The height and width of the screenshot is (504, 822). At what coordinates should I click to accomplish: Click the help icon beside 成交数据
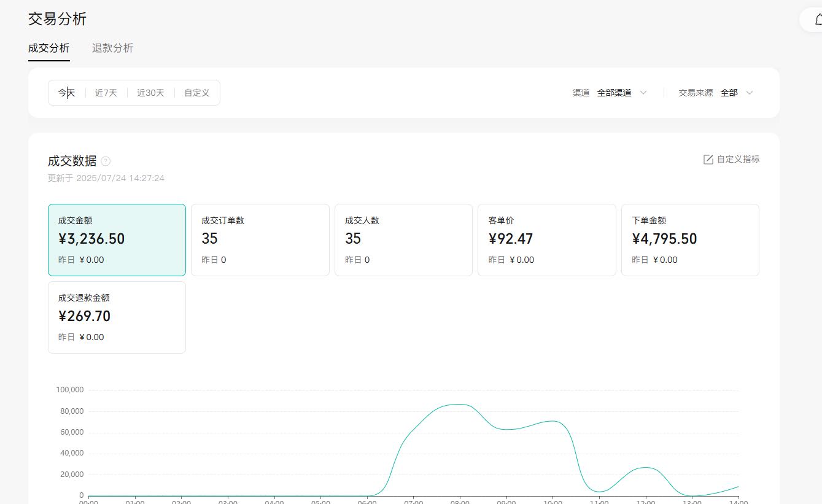click(x=106, y=161)
